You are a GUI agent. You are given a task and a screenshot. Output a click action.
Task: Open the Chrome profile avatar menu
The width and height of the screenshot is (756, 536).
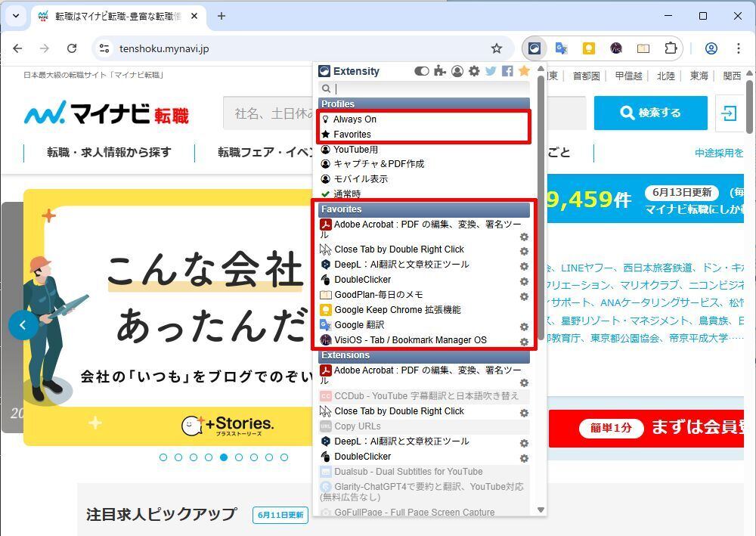tap(711, 48)
